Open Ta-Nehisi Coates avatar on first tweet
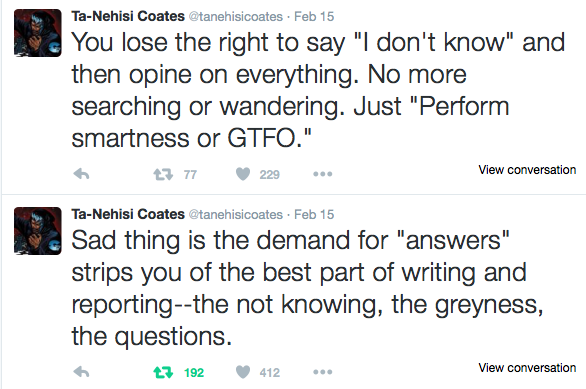This screenshot has width=586, height=389. tap(37, 33)
